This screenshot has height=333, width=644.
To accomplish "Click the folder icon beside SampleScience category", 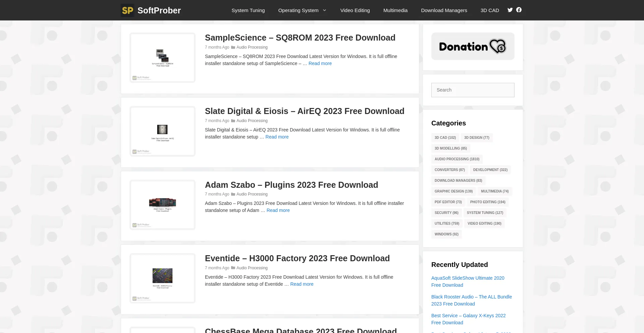I will 233,47.
